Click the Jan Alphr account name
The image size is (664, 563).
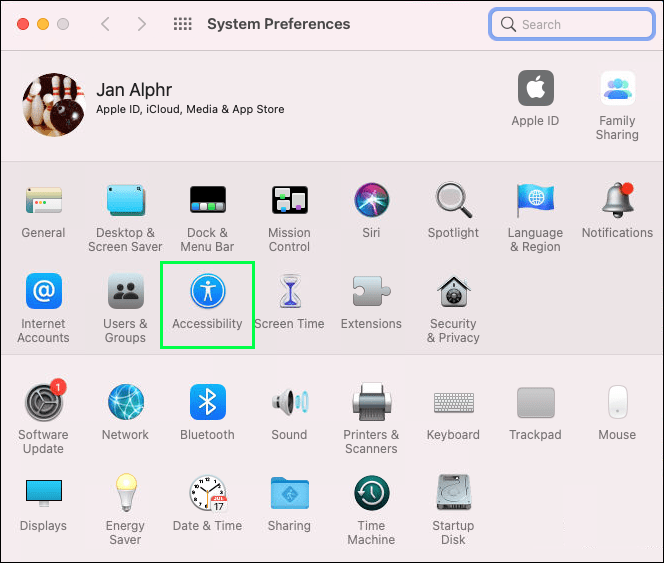134,90
